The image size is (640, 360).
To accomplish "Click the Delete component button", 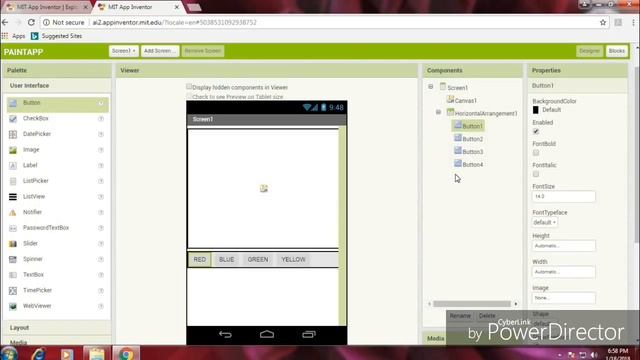I will click(487, 316).
